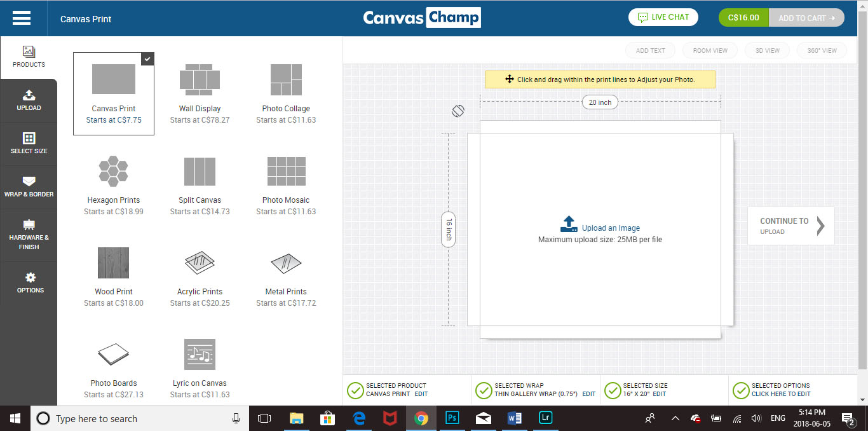Click the Selected Size green check icon
Screen dimensions: 868x431
coord(613,390)
